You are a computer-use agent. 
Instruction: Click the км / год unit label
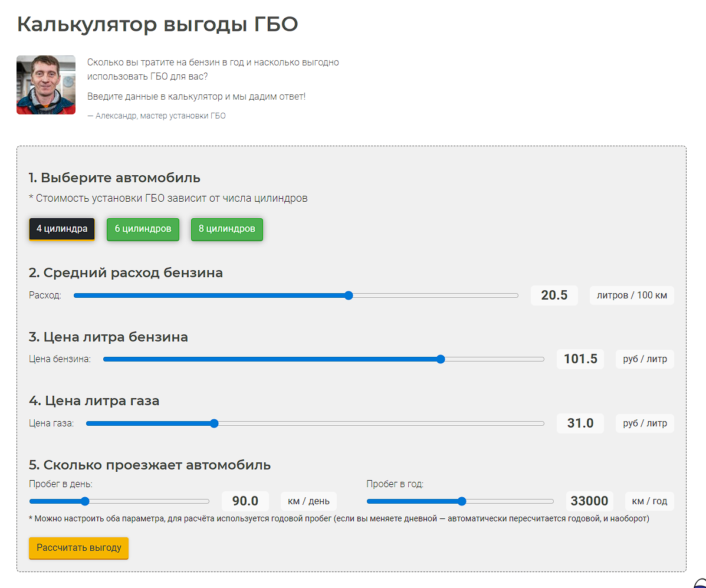click(649, 501)
